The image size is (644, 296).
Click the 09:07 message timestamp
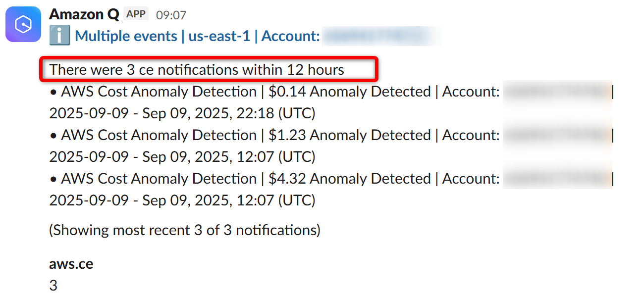(171, 15)
